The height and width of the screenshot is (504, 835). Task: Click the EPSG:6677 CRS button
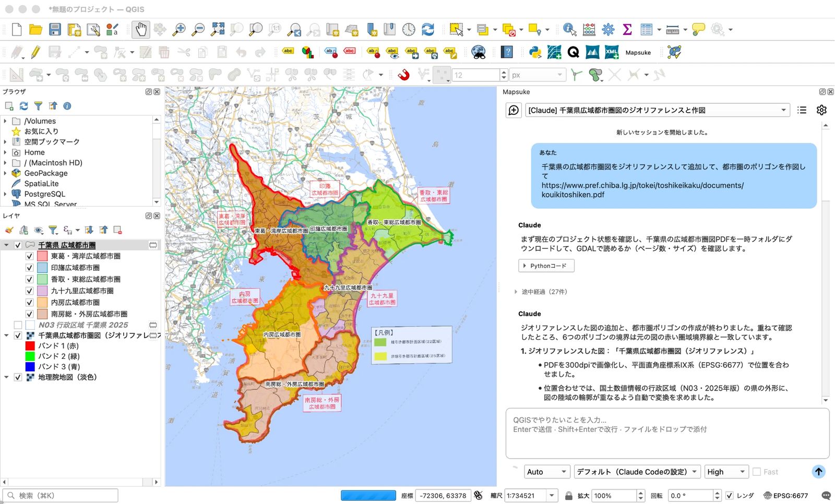point(785,496)
